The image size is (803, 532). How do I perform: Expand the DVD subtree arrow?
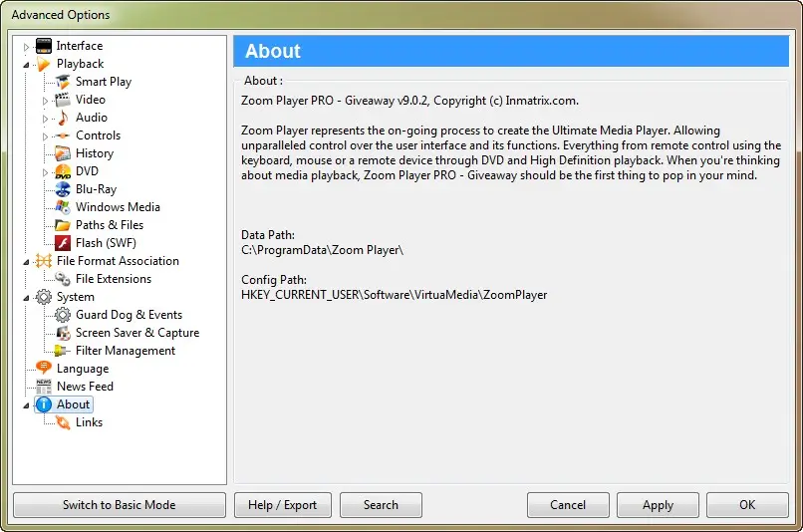[45, 172]
